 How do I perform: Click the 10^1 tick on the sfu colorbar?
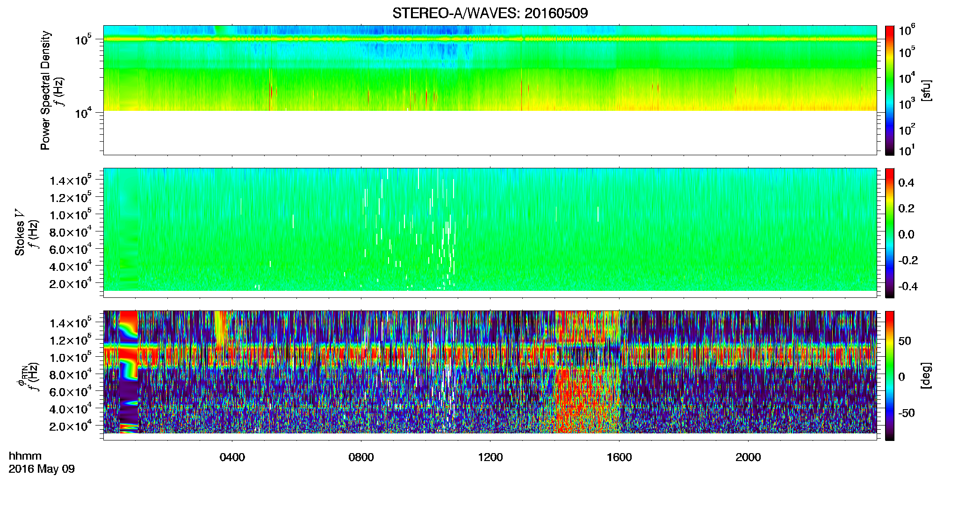tap(907, 150)
